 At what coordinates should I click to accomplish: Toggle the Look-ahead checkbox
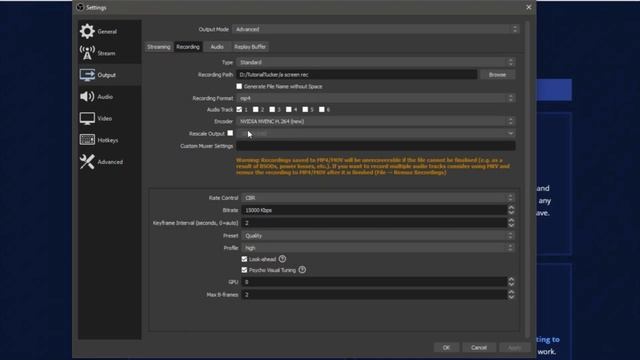(244, 259)
